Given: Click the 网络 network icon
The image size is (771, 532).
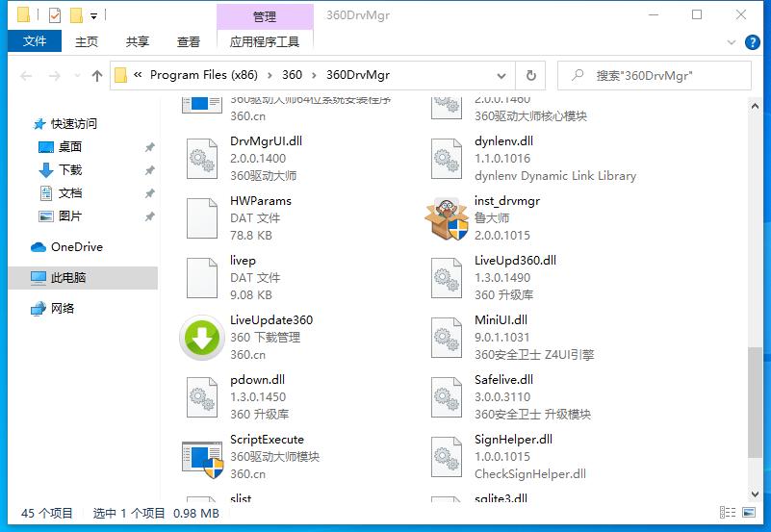Looking at the screenshot, I should pyautogui.click(x=39, y=309).
